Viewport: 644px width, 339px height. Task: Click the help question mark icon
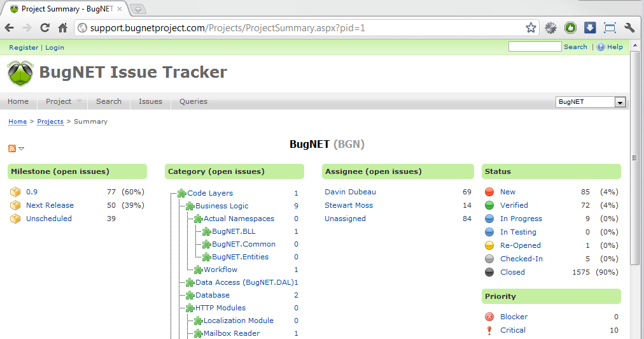(601, 47)
